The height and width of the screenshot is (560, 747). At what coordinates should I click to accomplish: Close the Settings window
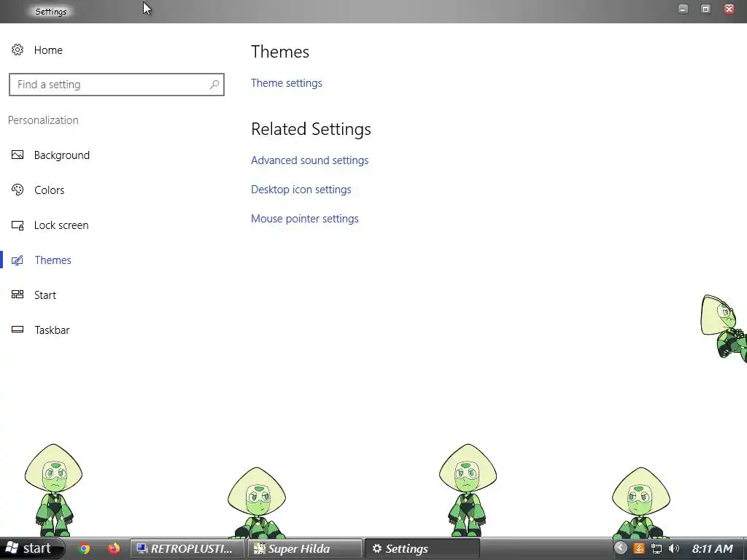(729, 9)
